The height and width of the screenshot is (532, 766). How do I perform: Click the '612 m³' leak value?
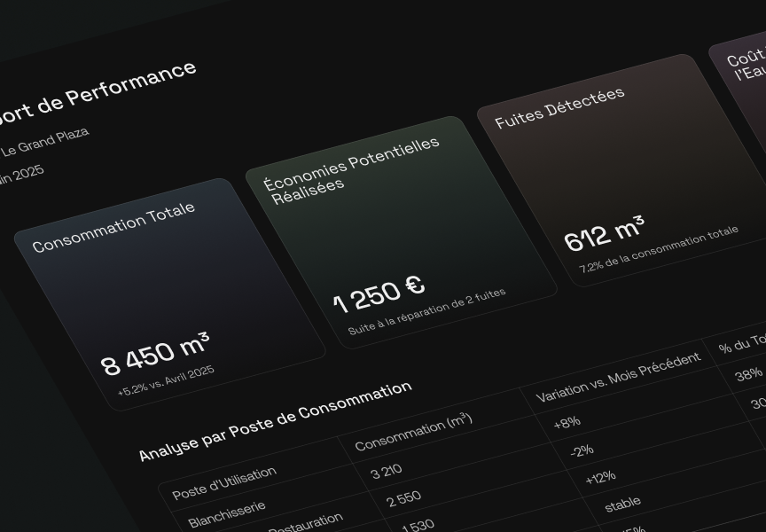(605, 233)
